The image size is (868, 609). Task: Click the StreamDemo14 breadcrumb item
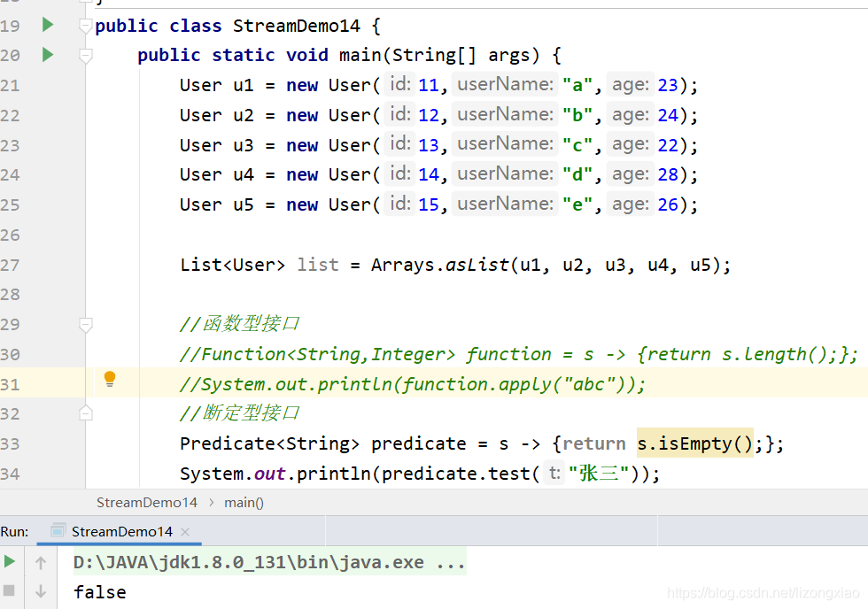pyautogui.click(x=147, y=502)
